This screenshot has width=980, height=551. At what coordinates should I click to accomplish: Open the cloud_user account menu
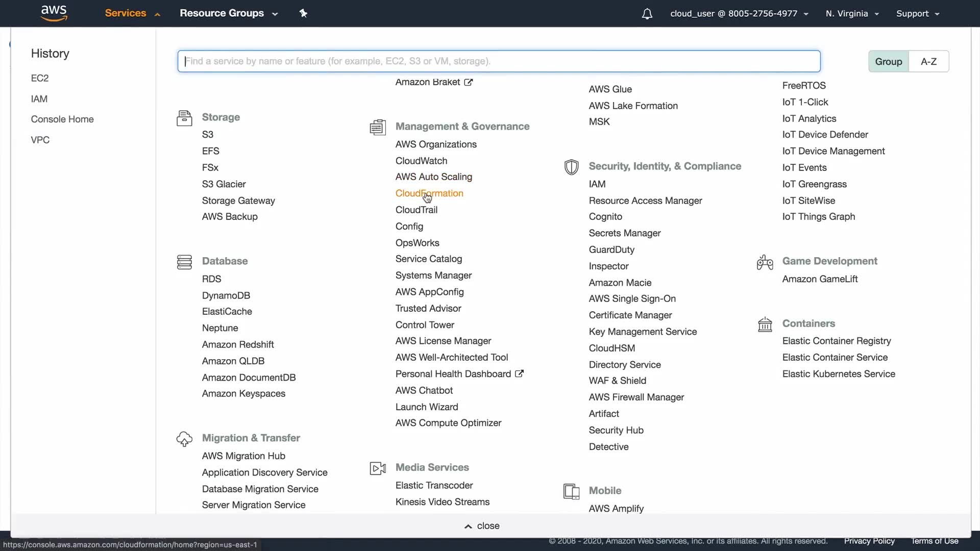739,14
